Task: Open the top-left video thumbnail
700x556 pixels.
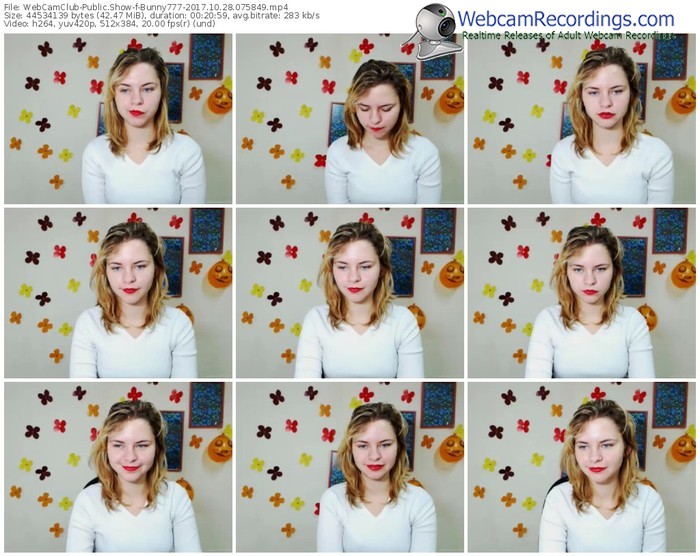Action: 117,119
